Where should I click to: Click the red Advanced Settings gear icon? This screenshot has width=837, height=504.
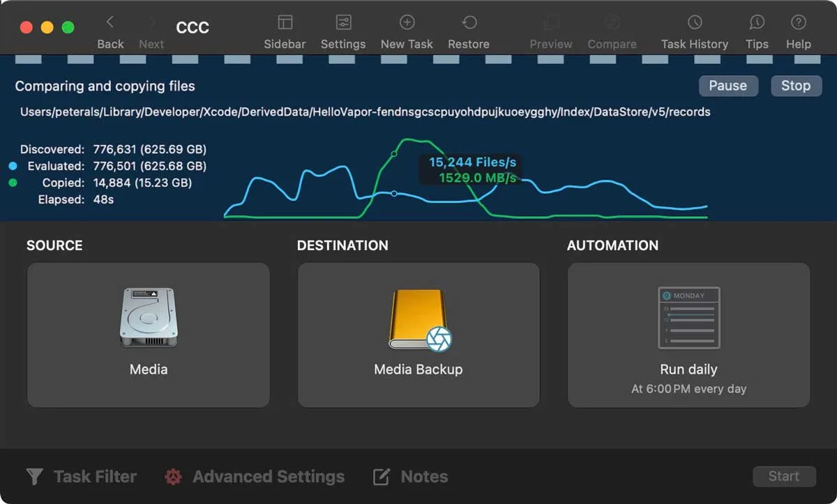pyautogui.click(x=173, y=477)
